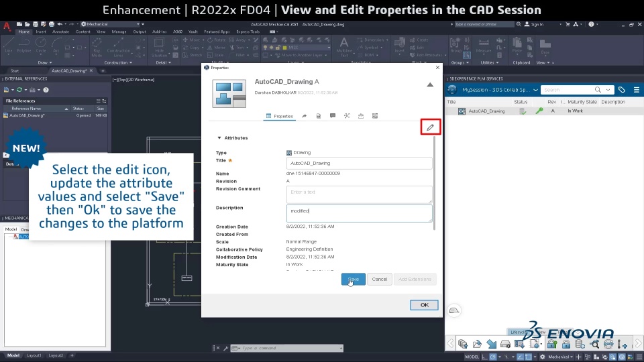Add a new drawing tab with plus
Image resolution: width=644 pixels, height=362 pixels.
(103, 70)
